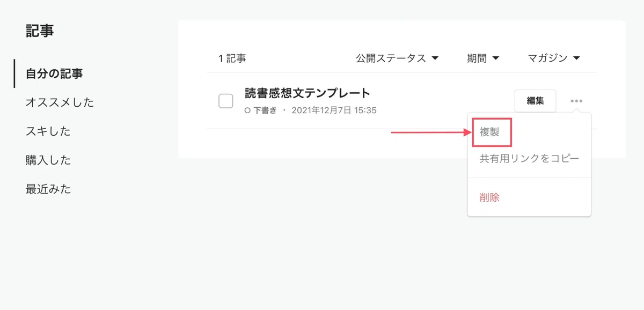This screenshot has width=644, height=310.
Task: Open the 最近みた list
Action: tap(48, 189)
